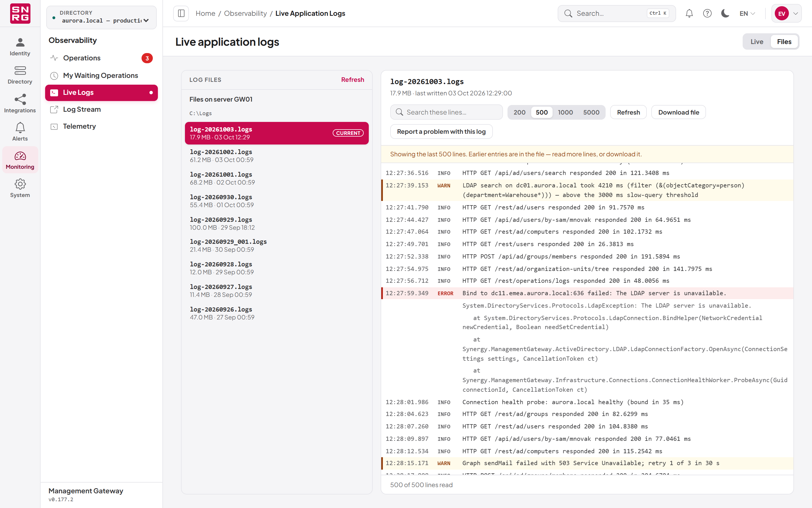
Task: Switch to the Live view tab
Action: click(x=757, y=42)
